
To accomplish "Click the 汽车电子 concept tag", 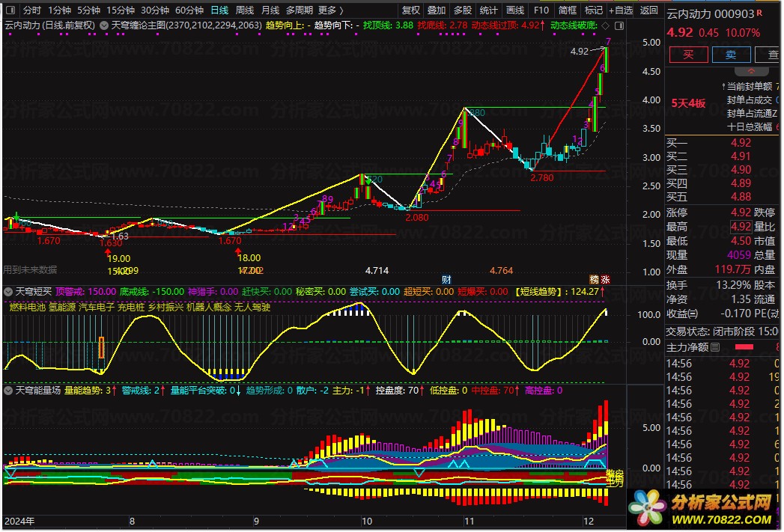I will pos(97,307).
